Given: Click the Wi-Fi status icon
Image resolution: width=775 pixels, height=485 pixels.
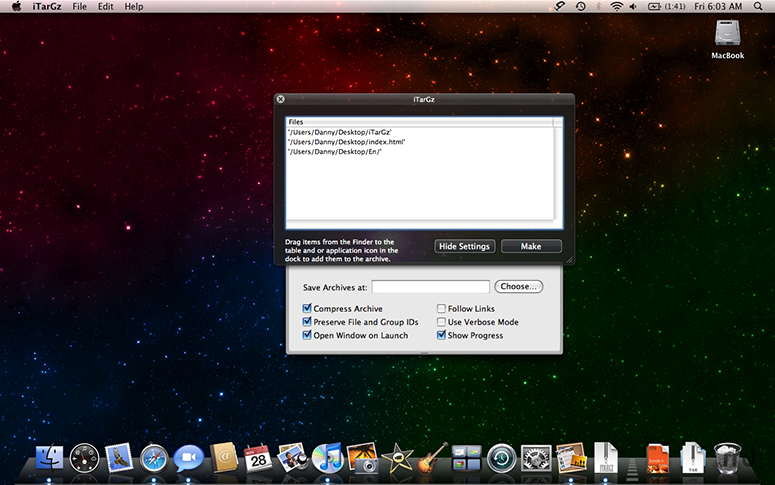Looking at the screenshot, I should (616, 6).
